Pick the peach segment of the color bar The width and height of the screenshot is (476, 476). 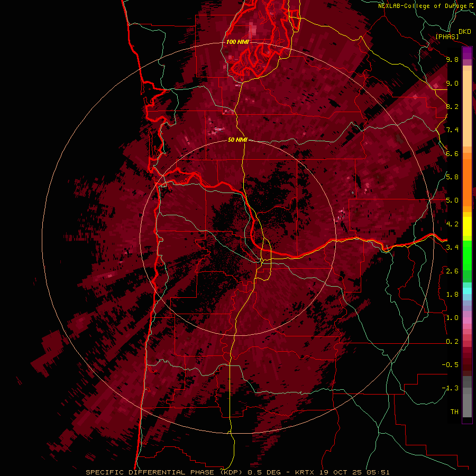pyautogui.click(x=467, y=108)
